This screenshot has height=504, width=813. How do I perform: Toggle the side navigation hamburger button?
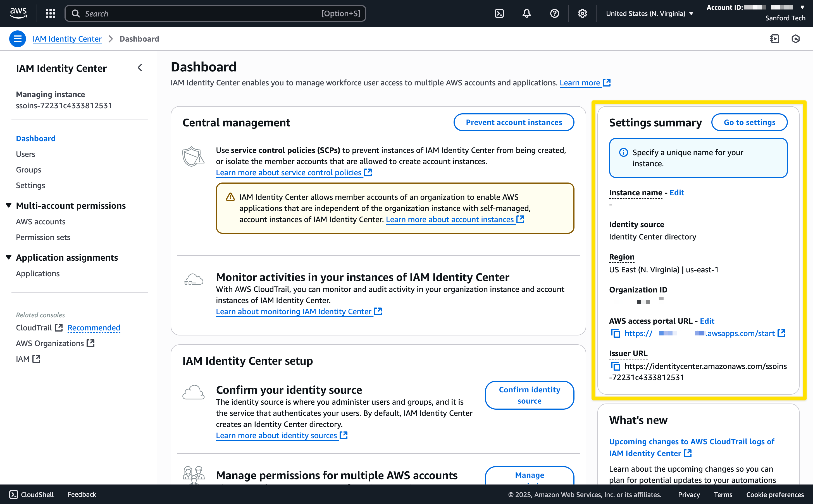[17, 39]
